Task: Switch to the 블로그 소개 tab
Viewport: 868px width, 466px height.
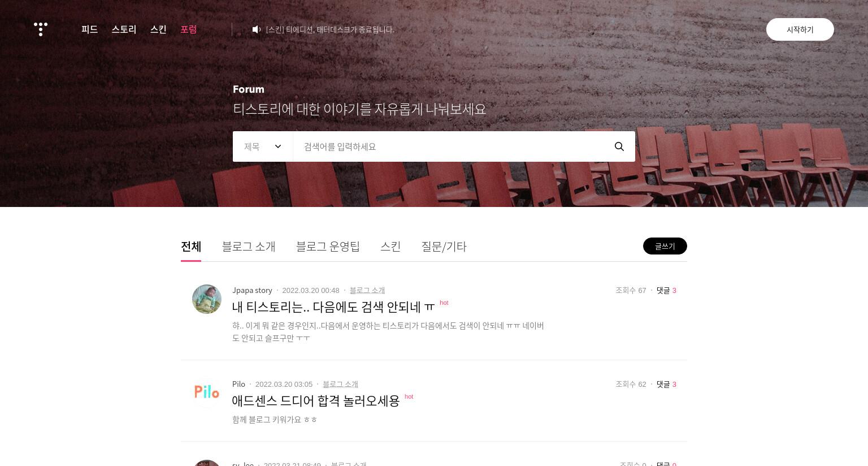Action: point(249,247)
